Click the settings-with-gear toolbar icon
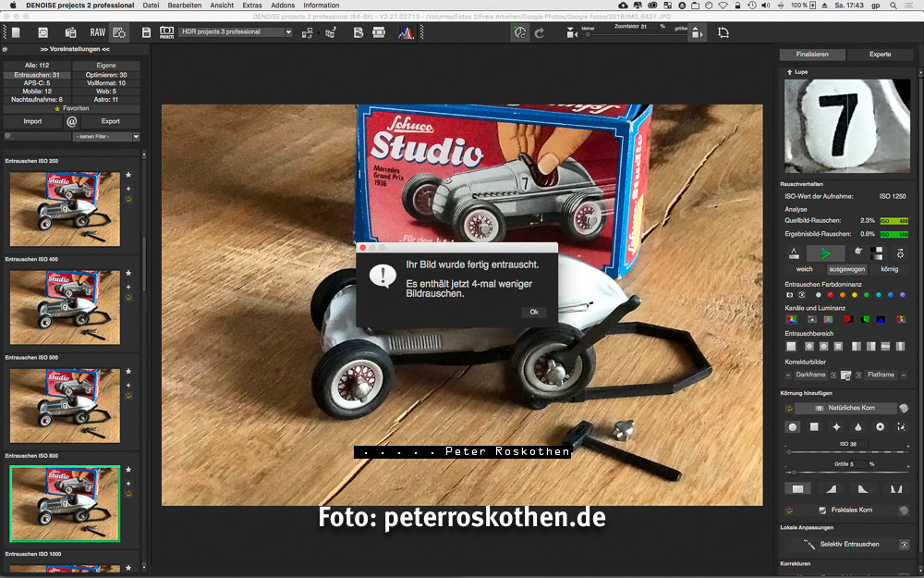Image resolution: width=924 pixels, height=578 pixels. click(119, 32)
